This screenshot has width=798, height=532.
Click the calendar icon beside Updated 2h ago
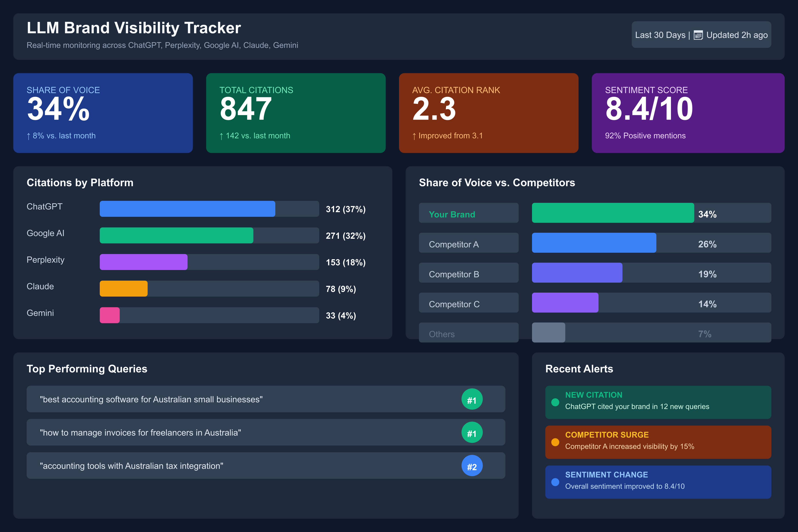[x=698, y=35]
